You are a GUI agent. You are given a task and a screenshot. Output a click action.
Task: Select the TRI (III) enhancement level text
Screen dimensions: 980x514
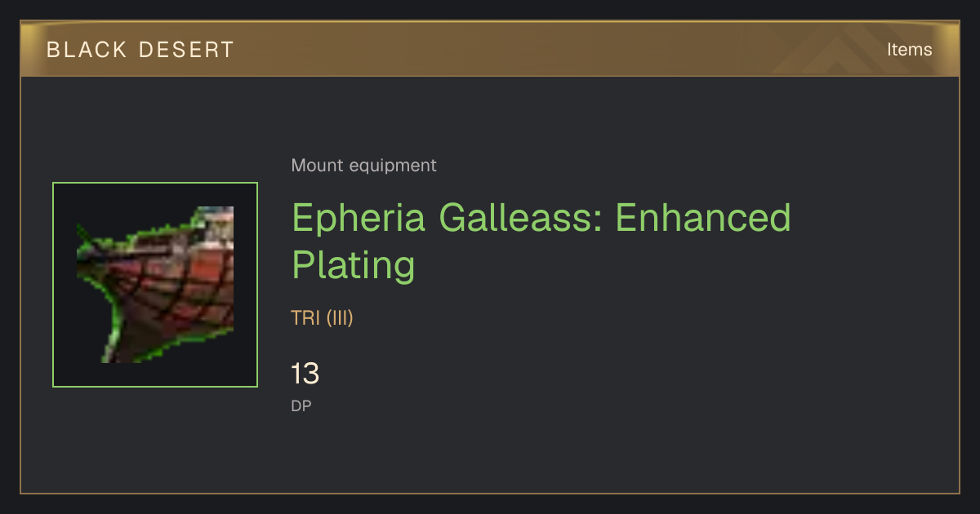(x=322, y=318)
